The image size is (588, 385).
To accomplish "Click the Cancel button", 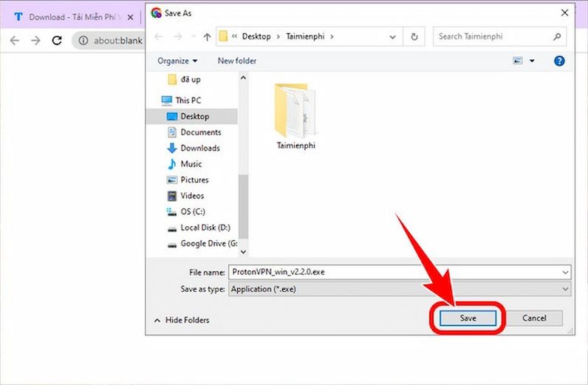I will click(x=534, y=318).
